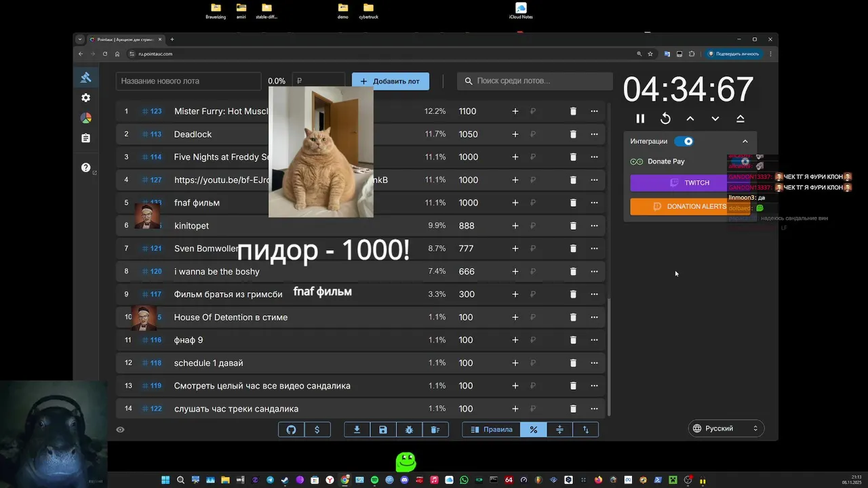The width and height of the screenshot is (868, 488).
Task: Open Chrome three-dot menu
Action: click(x=770, y=54)
